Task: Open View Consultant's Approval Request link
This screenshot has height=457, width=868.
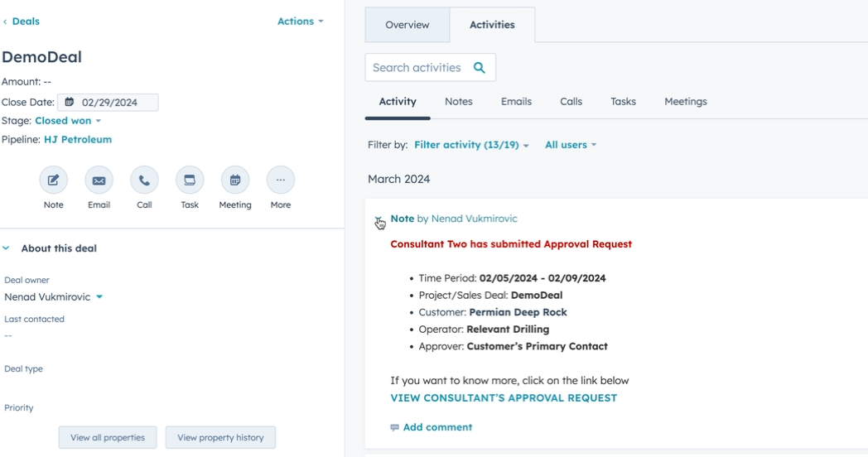Action: tap(504, 398)
